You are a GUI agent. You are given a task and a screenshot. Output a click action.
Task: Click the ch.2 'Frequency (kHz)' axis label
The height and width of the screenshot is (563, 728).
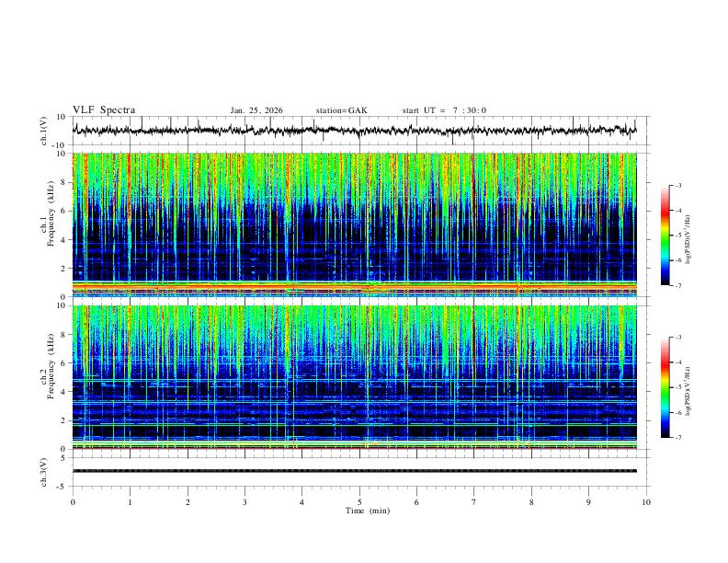pyautogui.click(x=51, y=366)
